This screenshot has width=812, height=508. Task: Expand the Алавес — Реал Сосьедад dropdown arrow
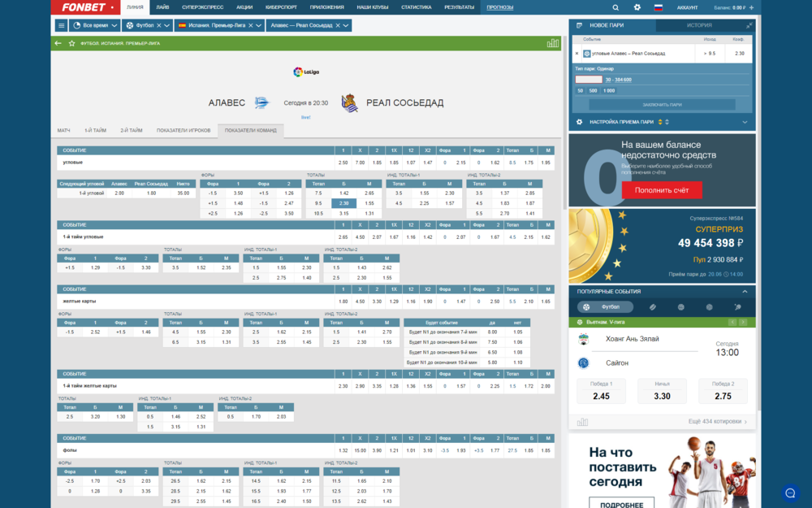pos(346,25)
